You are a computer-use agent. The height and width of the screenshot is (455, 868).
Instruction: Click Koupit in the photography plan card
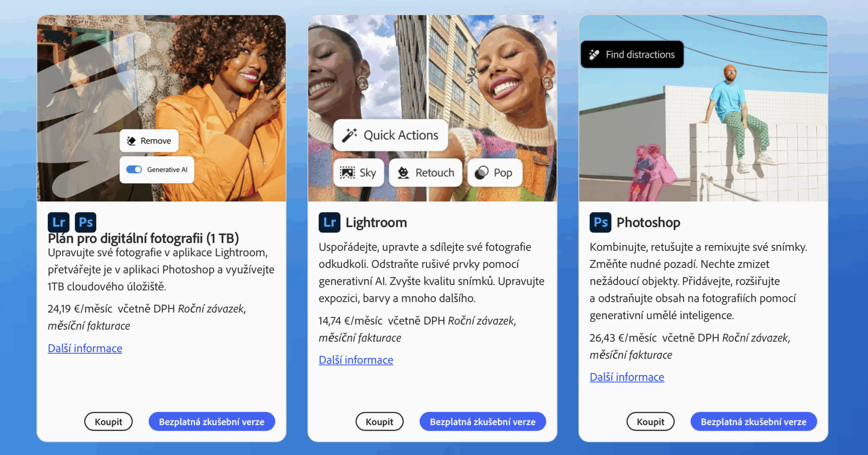tap(108, 422)
